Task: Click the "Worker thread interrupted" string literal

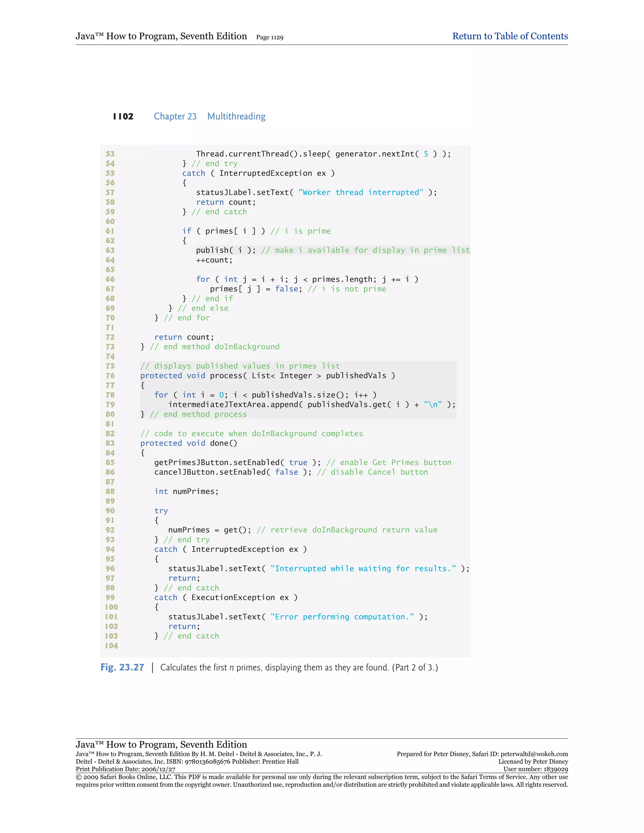Action: (x=361, y=193)
